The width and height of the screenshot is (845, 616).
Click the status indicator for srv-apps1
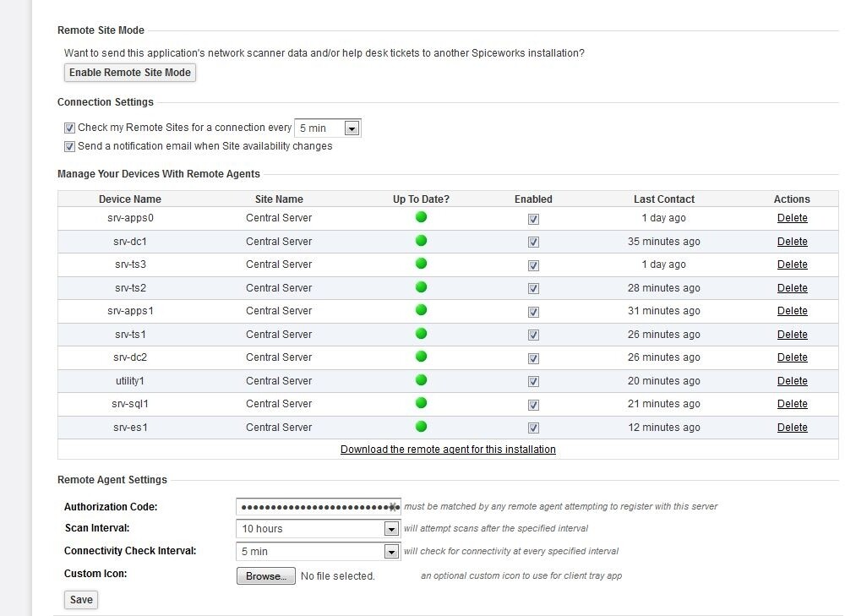click(x=420, y=311)
